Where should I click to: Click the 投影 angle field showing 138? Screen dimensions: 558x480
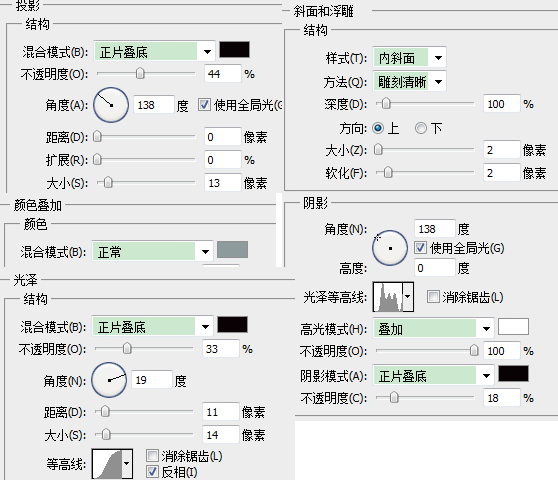coord(154,105)
